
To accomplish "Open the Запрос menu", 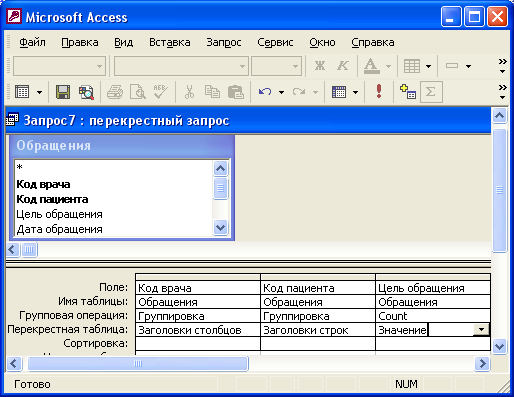I will coord(224,42).
